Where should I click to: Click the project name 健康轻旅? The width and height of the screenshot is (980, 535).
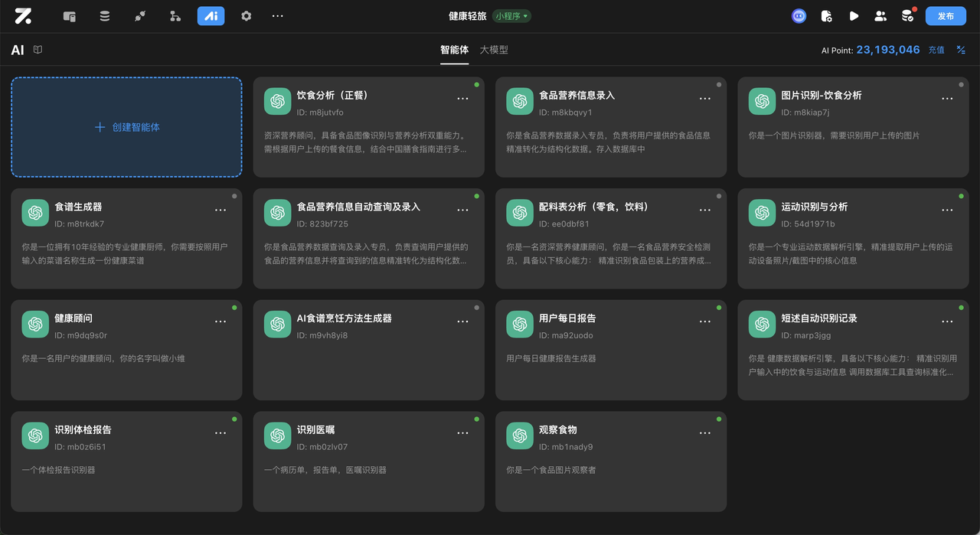pos(467,16)
